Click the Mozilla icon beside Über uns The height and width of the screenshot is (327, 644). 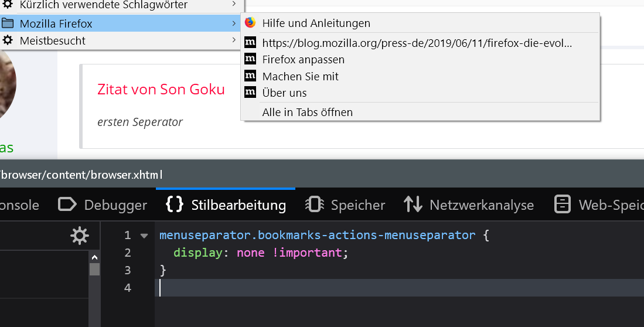[250, 92]
